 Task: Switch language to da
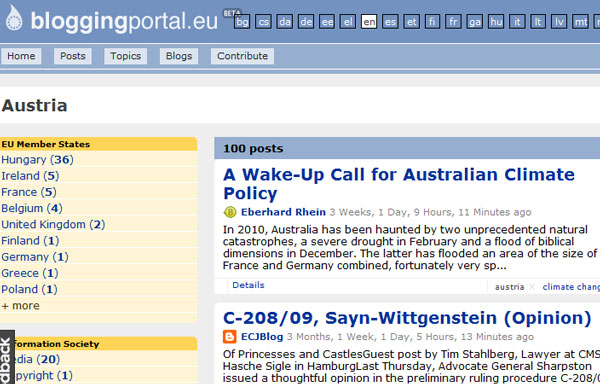(284, 22)
